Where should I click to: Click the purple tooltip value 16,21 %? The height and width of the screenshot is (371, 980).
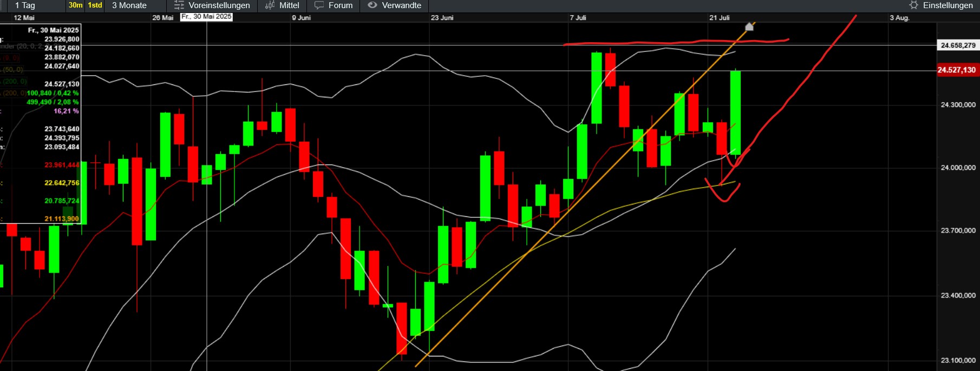click(66, 111)
